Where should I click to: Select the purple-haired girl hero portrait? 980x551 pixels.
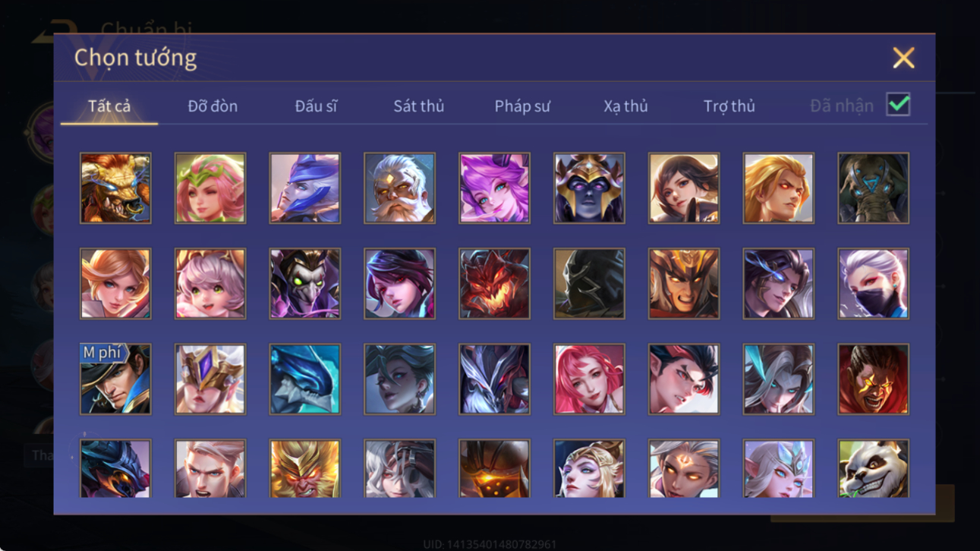click(x=494, y=188)
